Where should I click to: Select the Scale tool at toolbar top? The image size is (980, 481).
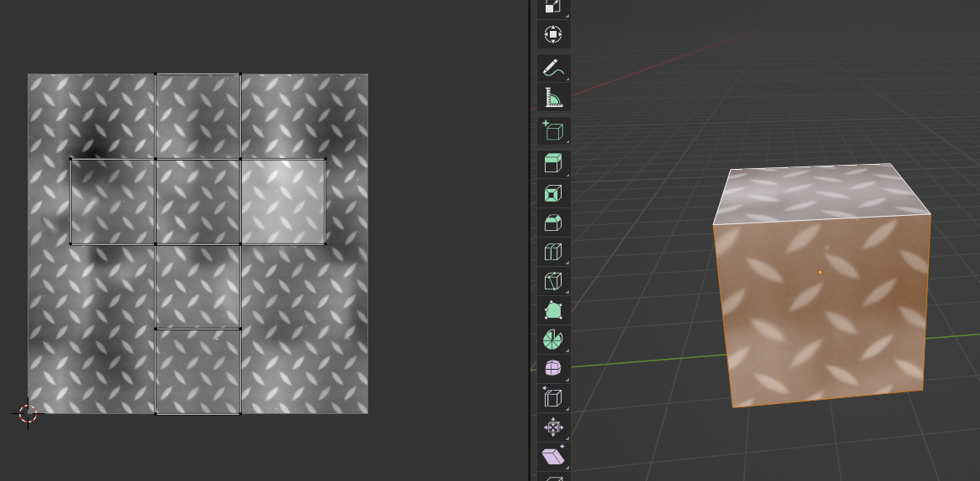[x=554, y=7]
